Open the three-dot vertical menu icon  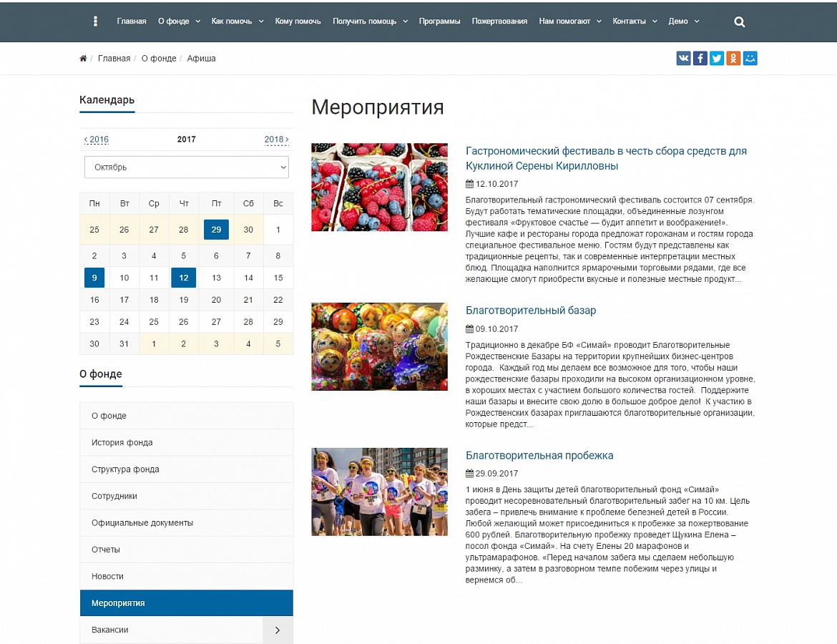[x=96, y=21]
